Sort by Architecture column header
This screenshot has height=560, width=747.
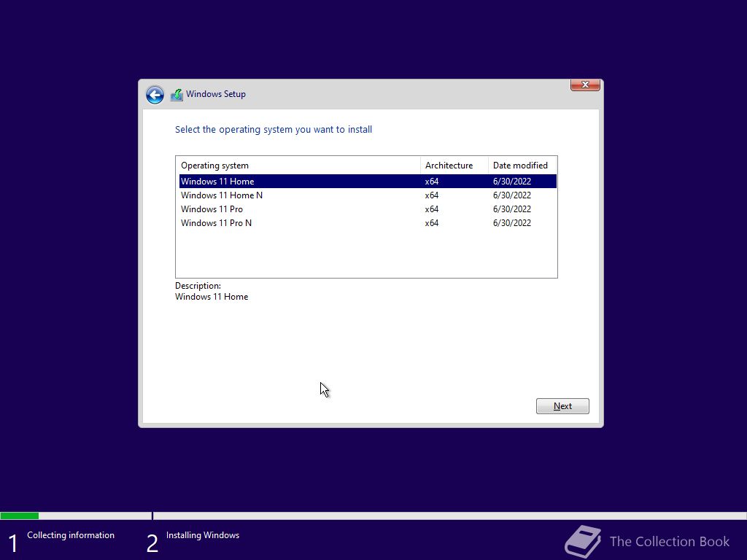454,166
